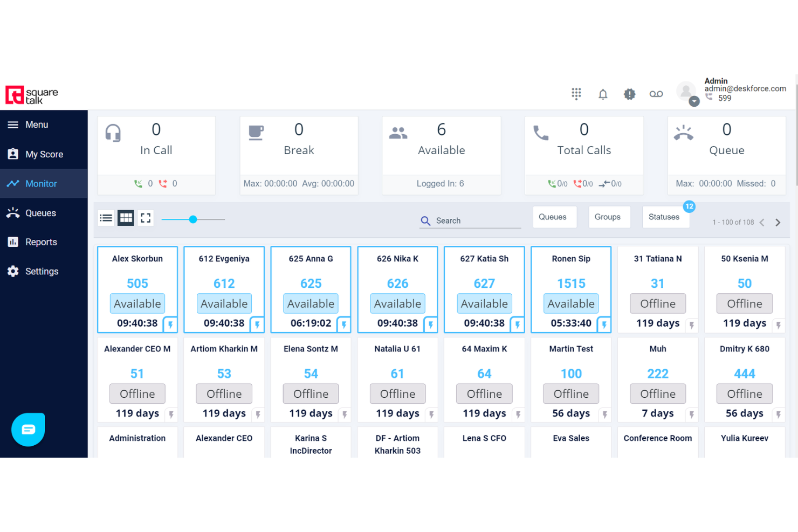This screenshot has width=798, height=532.
Task: Open the Groups filter
Action: point(609,217)
